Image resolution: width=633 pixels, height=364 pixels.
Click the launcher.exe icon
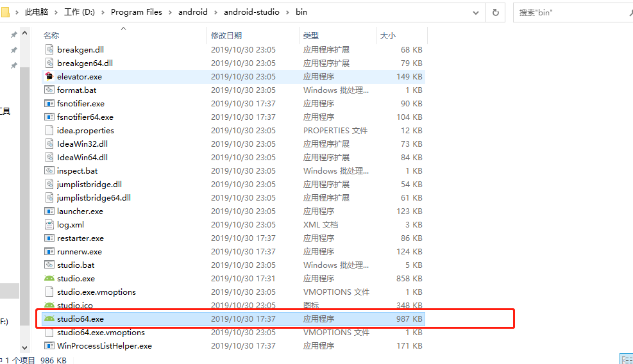pos(49,211)
